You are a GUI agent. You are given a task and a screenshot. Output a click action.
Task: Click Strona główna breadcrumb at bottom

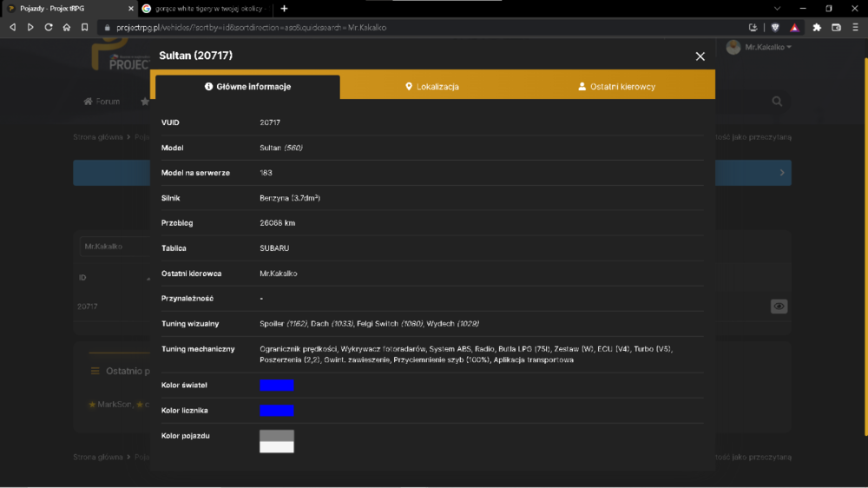pyautogui.click(x=98, y=457)
